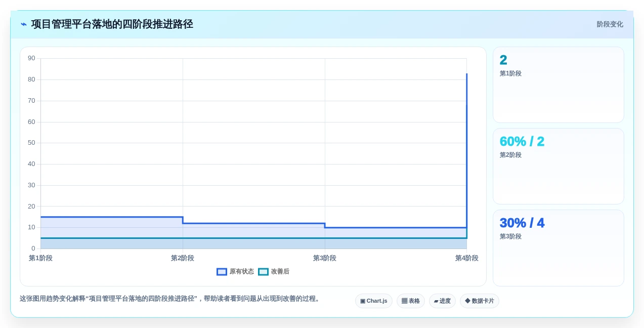Click the 进度 tag chip
644x328 pixels.
coord(442,301)
